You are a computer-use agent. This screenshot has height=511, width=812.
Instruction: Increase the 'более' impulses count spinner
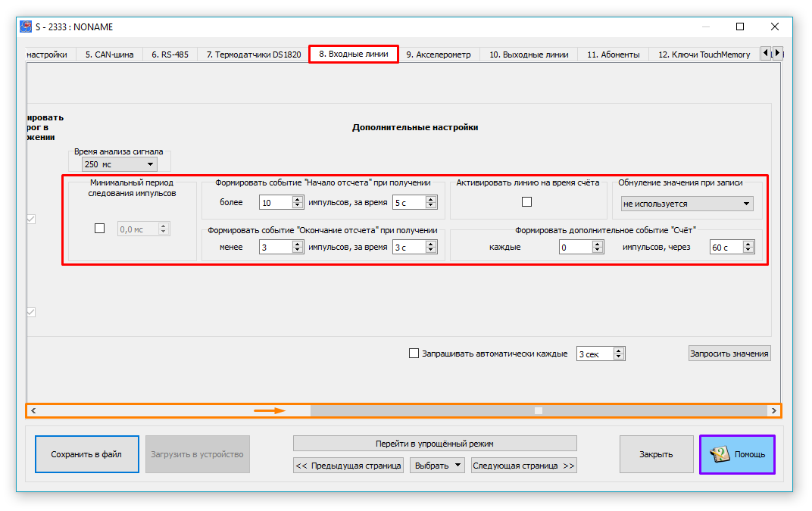pyautogui.click(x=298, y=199)
